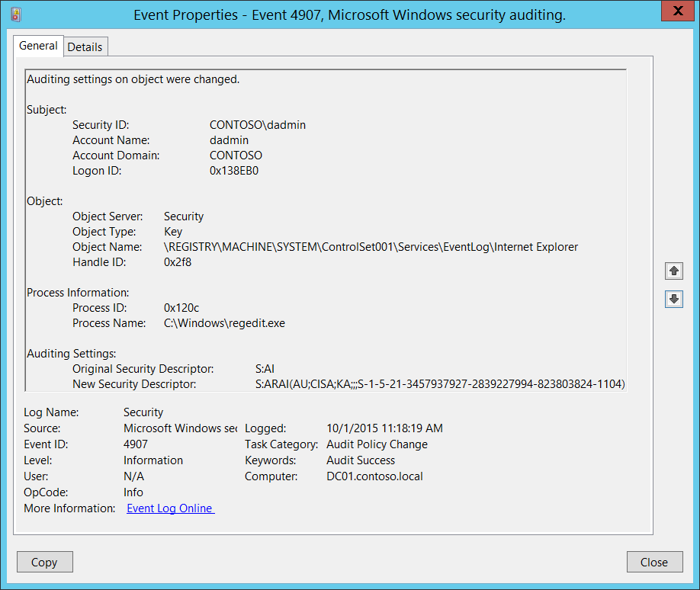Screen dimensions: 700x590
Task: Click the down arrow for next event
Action: click(673, 299)
